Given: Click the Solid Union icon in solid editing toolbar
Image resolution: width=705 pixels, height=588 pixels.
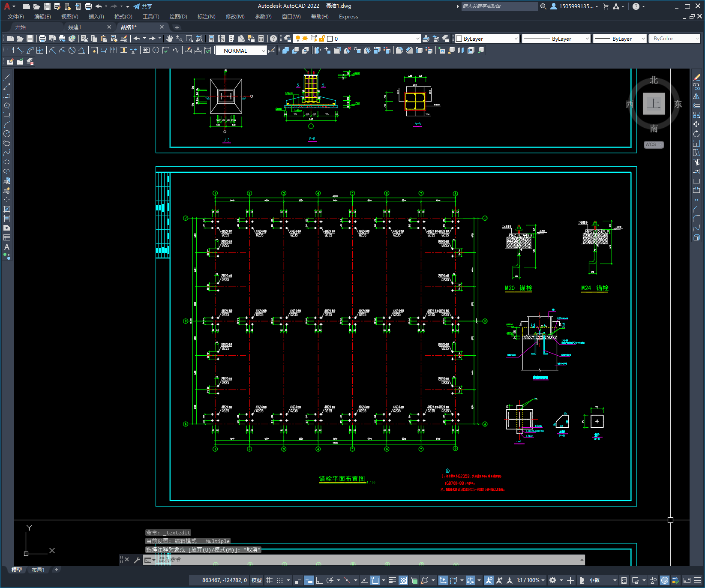Looking at the screenshot, I should (286, 50).
